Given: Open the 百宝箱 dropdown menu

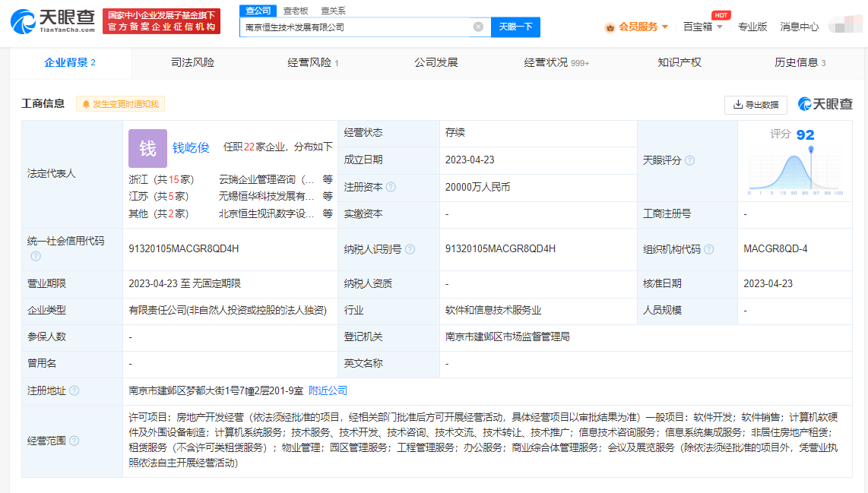Looking at the screenshot, I should (x=702, y=27).
